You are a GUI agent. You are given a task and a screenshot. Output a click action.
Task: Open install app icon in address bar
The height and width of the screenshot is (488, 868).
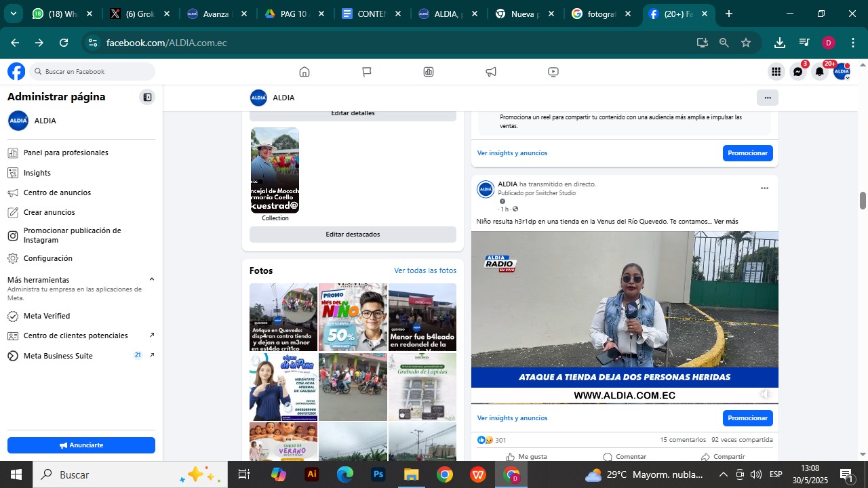tap(703, 43)
